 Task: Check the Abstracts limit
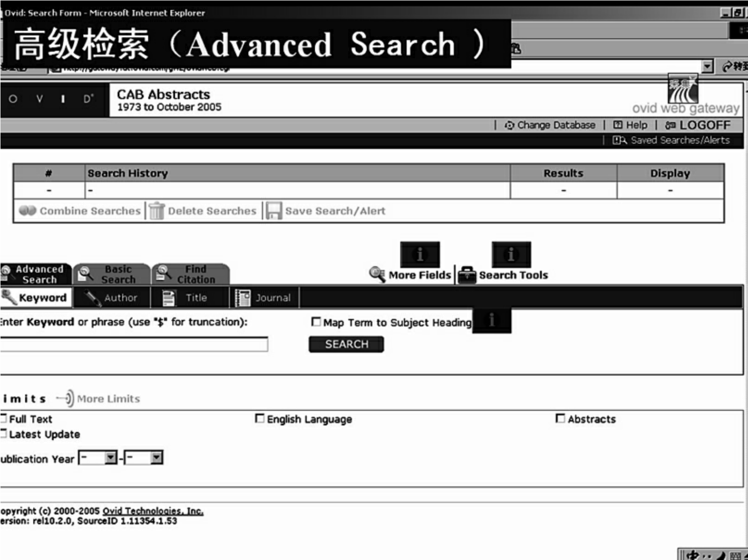click(x=560, y=418)
